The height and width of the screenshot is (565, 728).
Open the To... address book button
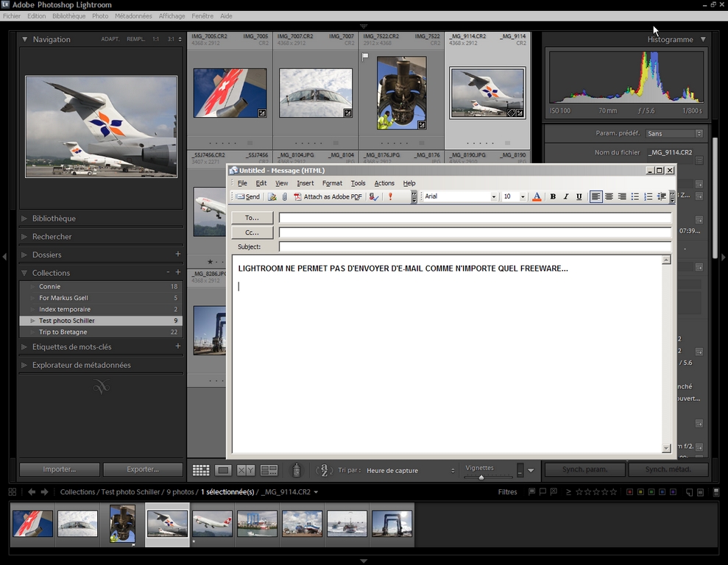coord(252,218)
